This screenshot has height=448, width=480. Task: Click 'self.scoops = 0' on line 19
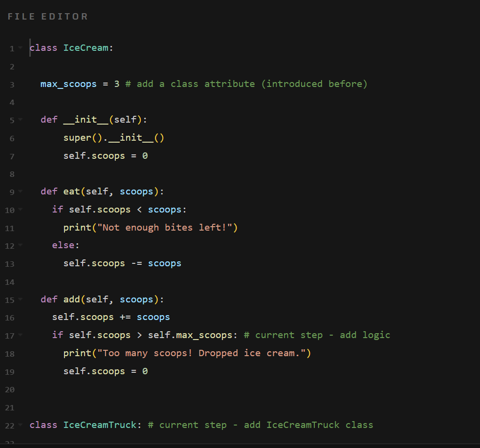click(106, 371)
